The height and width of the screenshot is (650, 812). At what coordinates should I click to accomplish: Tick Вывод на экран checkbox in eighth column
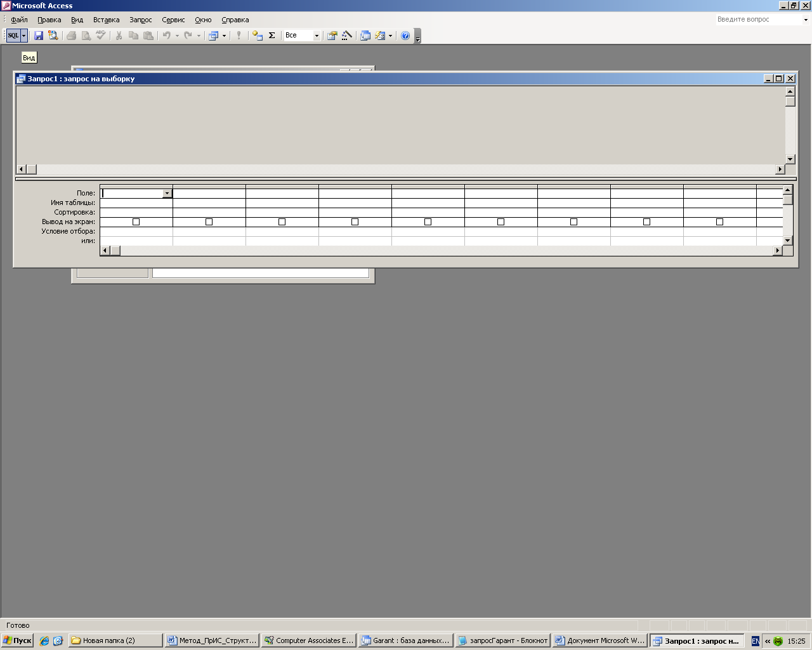[646, 222]
